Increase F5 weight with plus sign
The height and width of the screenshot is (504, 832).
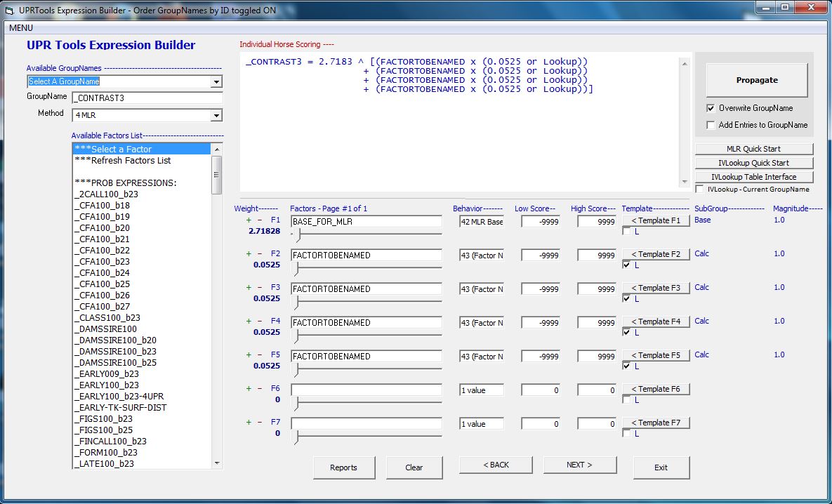click(249, 355)
